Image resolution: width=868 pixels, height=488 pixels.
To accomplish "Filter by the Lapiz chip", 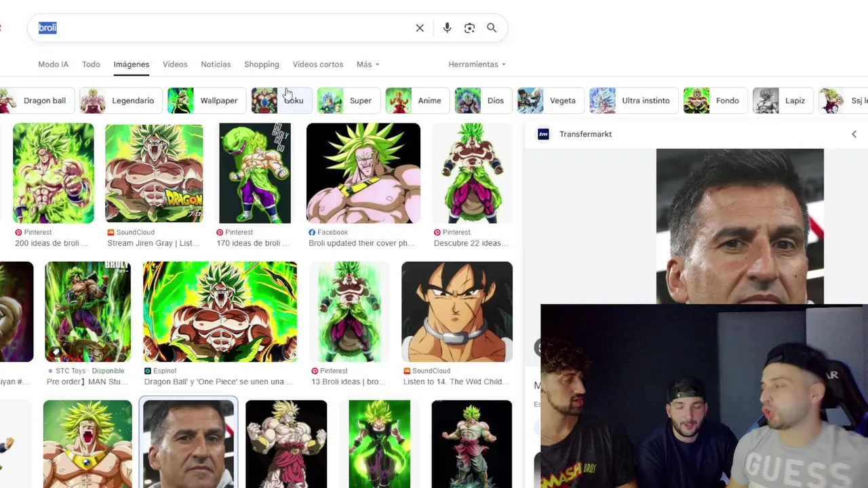I will pos(783,100).
